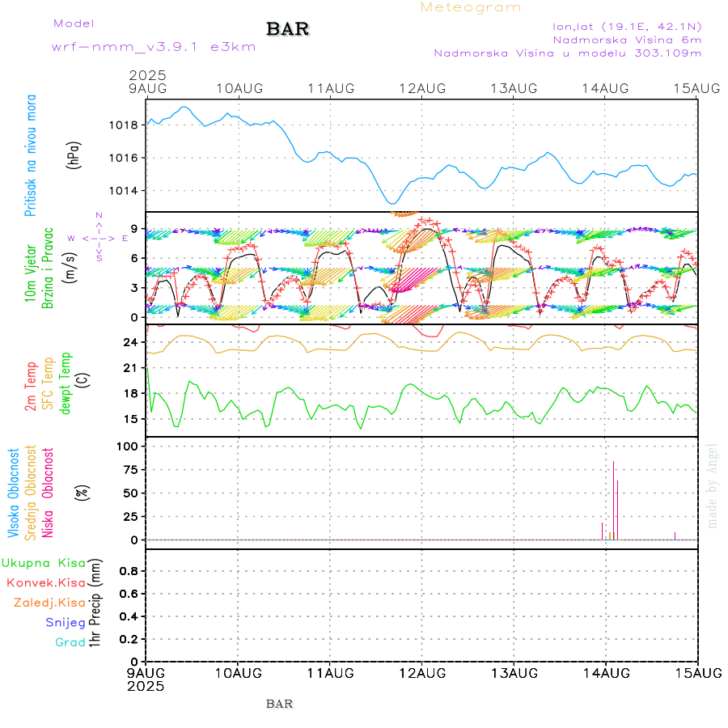Click the wind direction compass rose icon
This screenshot has height=728, width=728.
tap(98, 238)
